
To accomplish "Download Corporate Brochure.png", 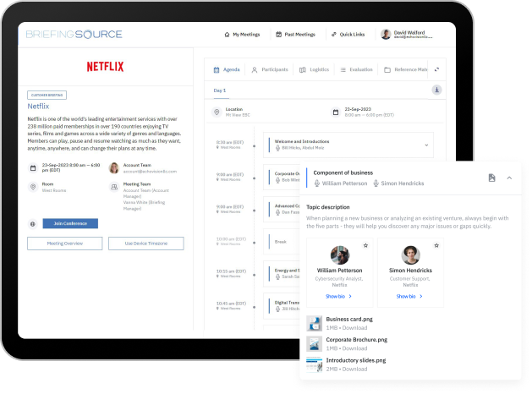I will coord(354,348).
